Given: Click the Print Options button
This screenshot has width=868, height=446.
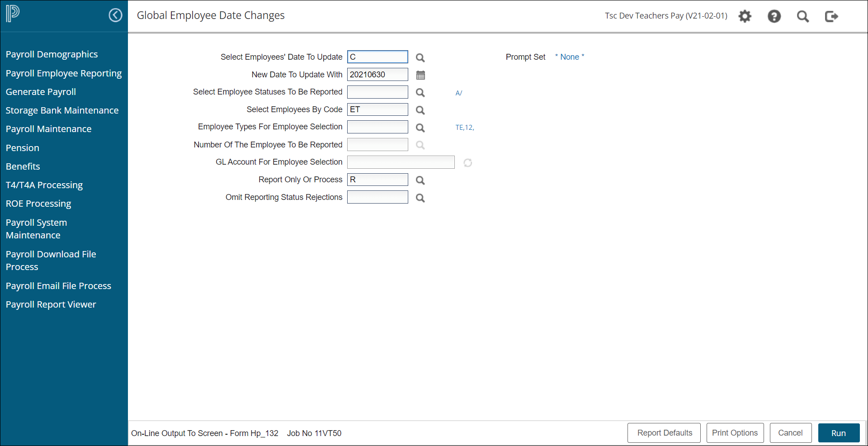Looking at the screenshot, I should coord(735,433).
